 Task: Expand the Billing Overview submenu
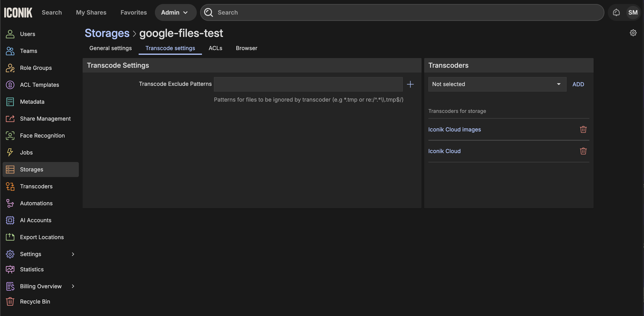tap(73, 286)
